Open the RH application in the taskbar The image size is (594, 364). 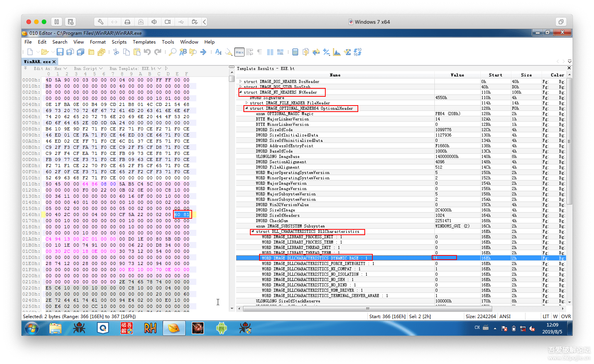(150, 328)
